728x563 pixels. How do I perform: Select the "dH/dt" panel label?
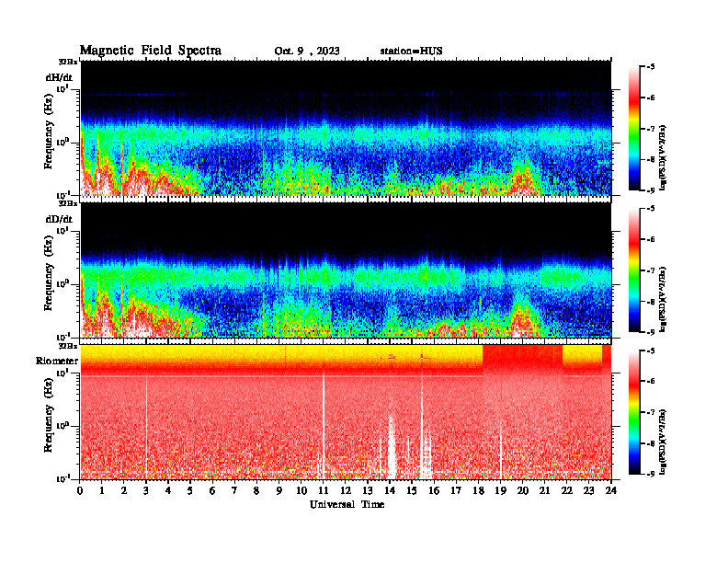click(59, 77)
